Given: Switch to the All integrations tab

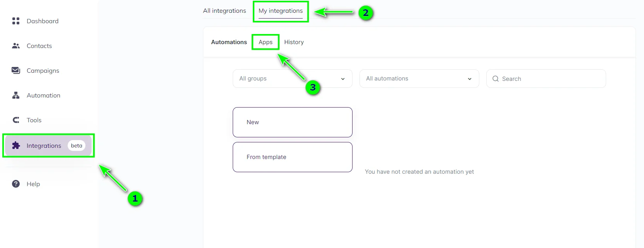Looking at the screenshot, I should tap(224, 11).
